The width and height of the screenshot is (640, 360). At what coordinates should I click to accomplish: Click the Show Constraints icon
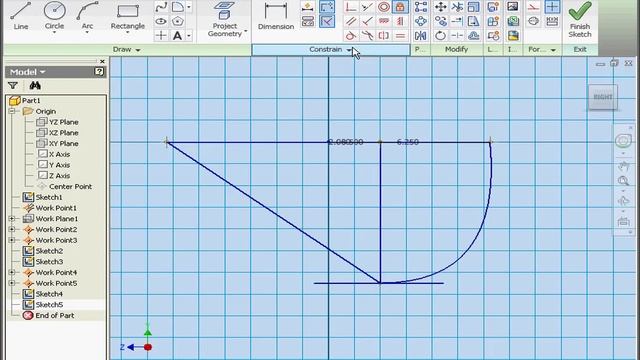308,21
